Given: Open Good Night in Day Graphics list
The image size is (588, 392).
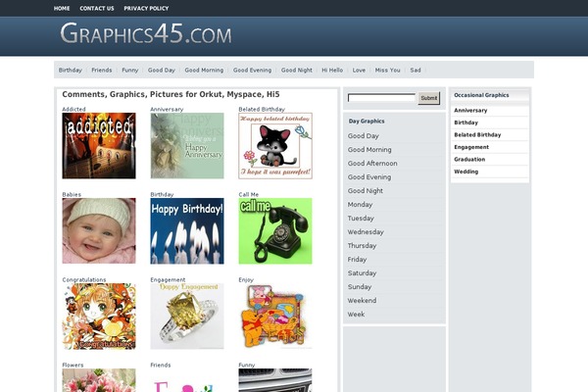Looking at the screenshot, I should pyautogui.click(x=366, y=190).
